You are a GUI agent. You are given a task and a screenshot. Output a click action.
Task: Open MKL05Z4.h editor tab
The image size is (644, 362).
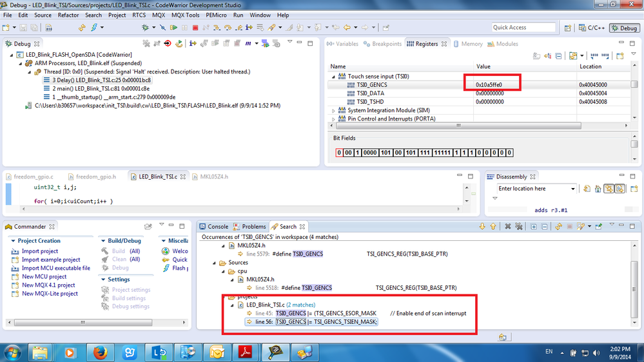coord(210,177)
